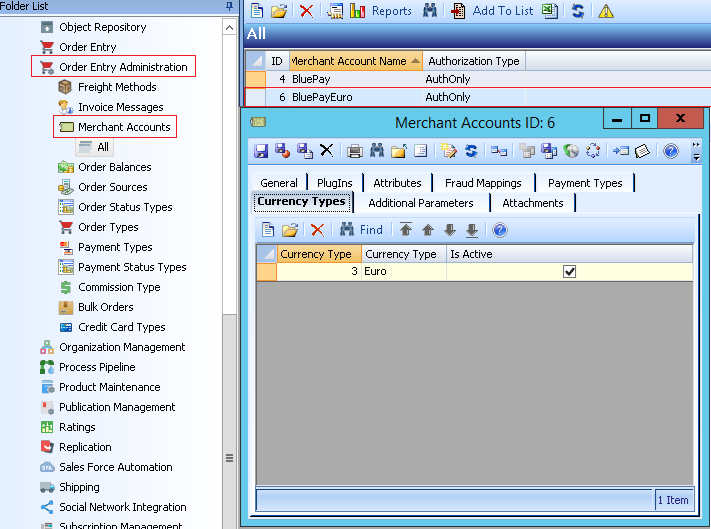Click refresh arrows icon in record toolbar
711x529 pixels.
click(472, 151)
